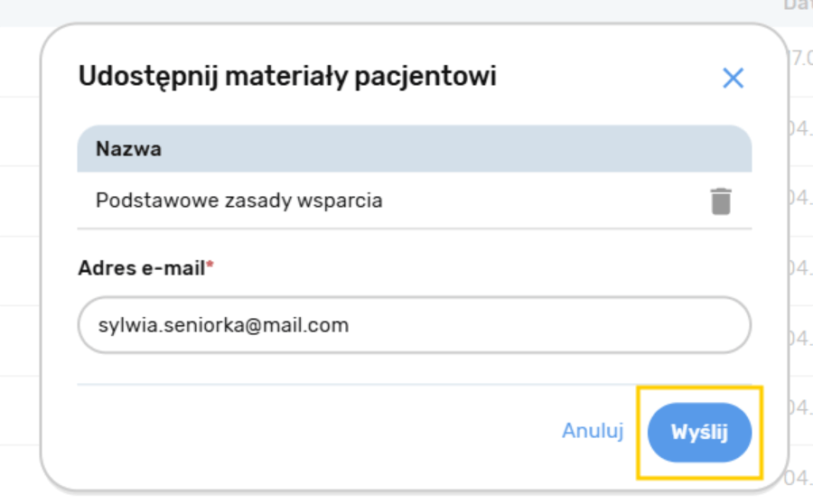Click the trash bin icon
The image size is (813, 504).
[x=720, y=201]
